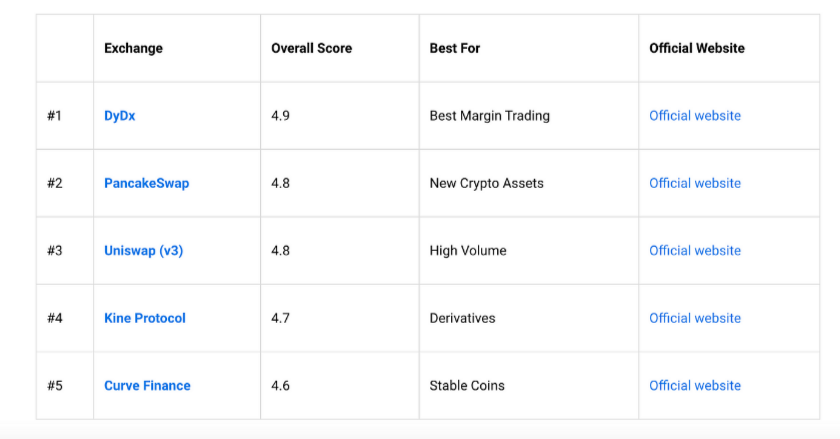
Task: Click the Curve Finance exchange link
Action: [x=147, y=386]
